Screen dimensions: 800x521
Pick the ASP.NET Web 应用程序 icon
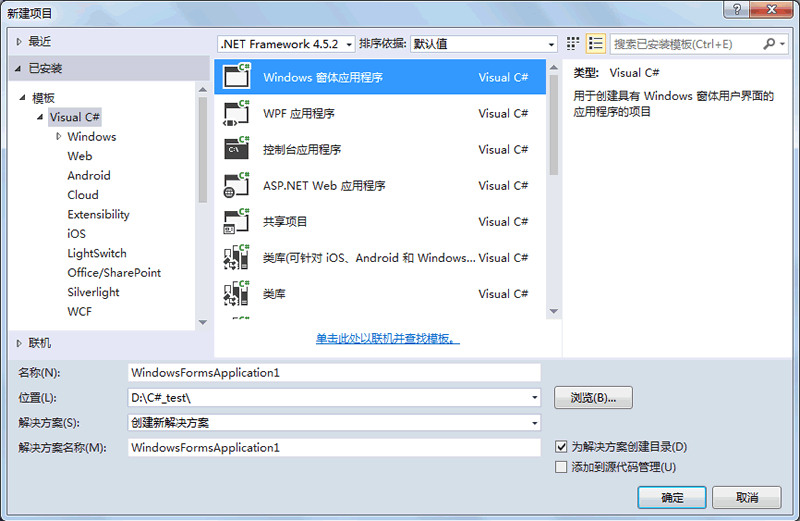[236, 185]
